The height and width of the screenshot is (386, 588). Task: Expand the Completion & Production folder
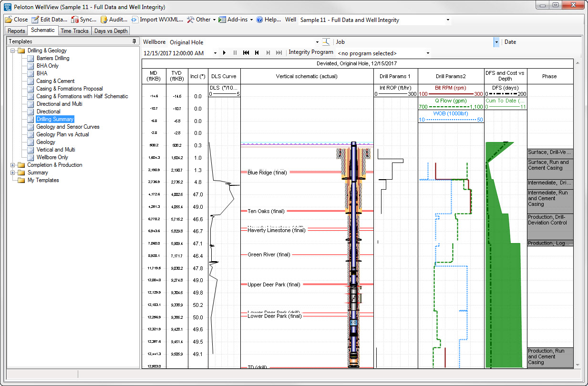(x=13, y=165)
